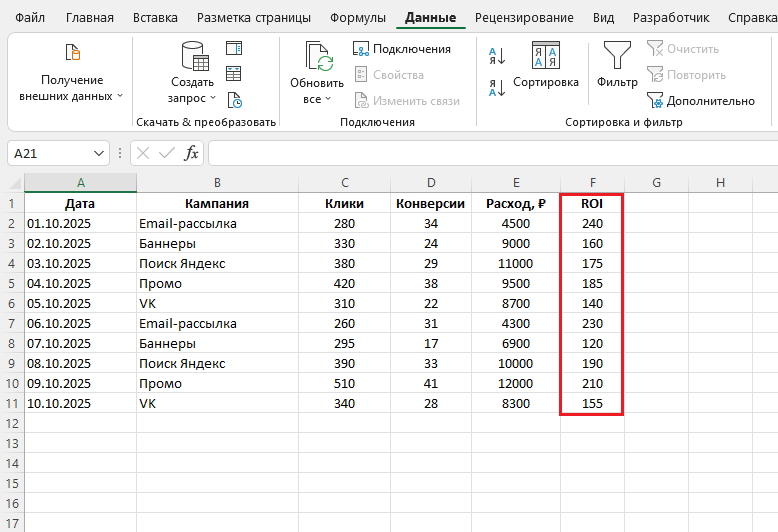This screenshot has height=532, width=778.
Task: Click the recent sources clock icon
Action: pos(234,99)
